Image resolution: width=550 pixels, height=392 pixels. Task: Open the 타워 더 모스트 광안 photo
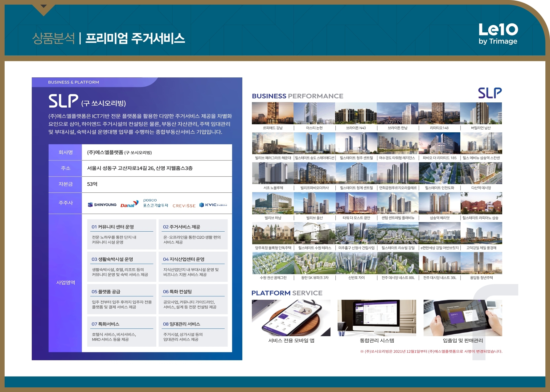[x=356, y=203]
